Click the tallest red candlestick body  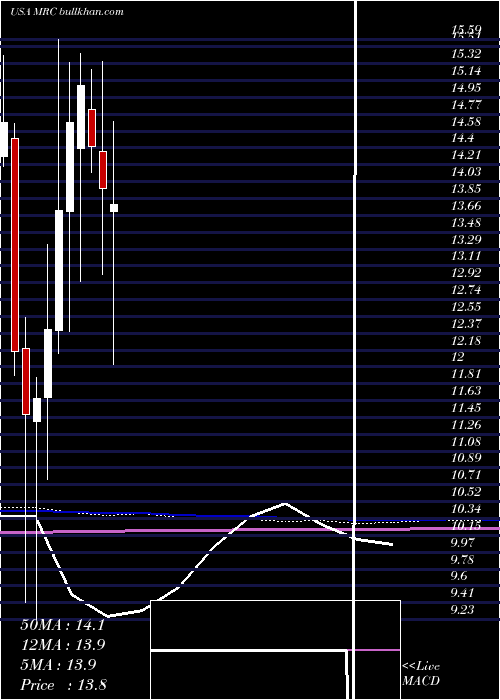pyautogui.click(x=15, y=245)
